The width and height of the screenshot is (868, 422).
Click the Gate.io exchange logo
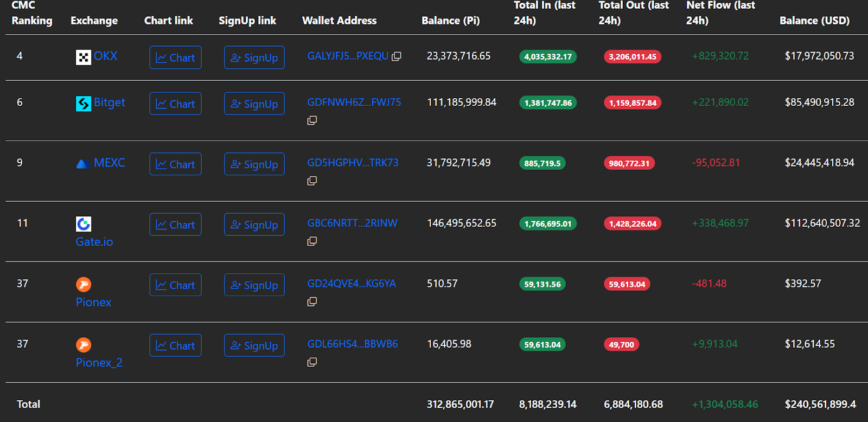(x=83, y=223)
